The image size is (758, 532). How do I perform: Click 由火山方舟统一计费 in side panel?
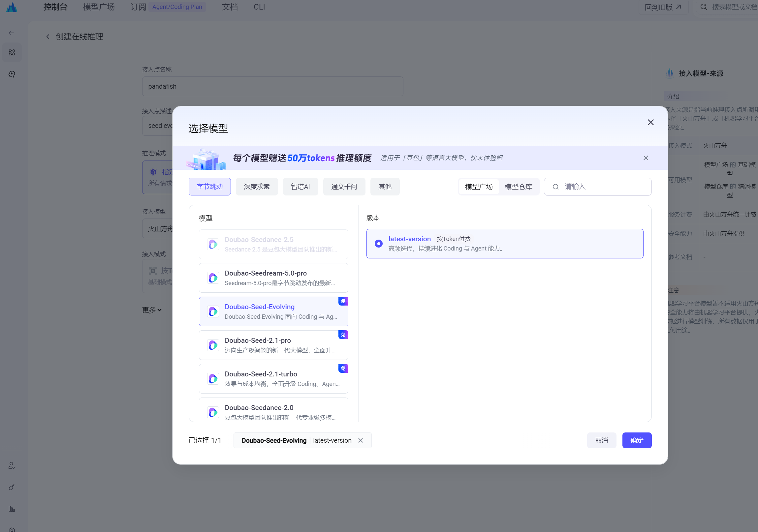[730, 214]
